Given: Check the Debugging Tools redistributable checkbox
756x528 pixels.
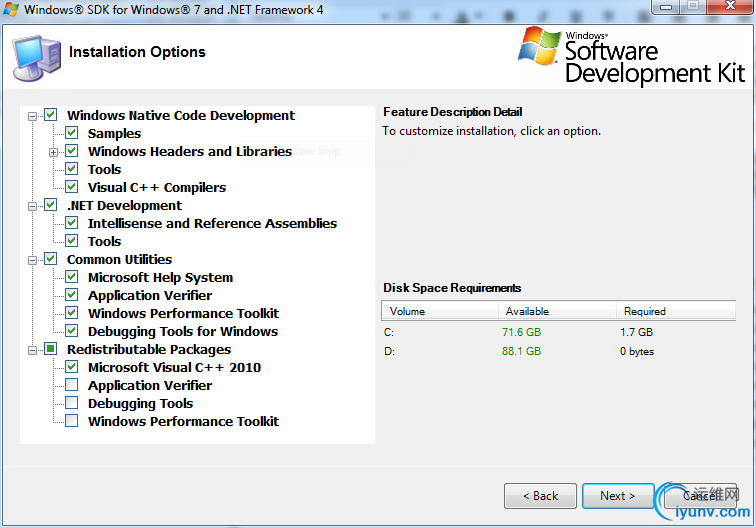Looking at the screenshot, I should [71, 403].
